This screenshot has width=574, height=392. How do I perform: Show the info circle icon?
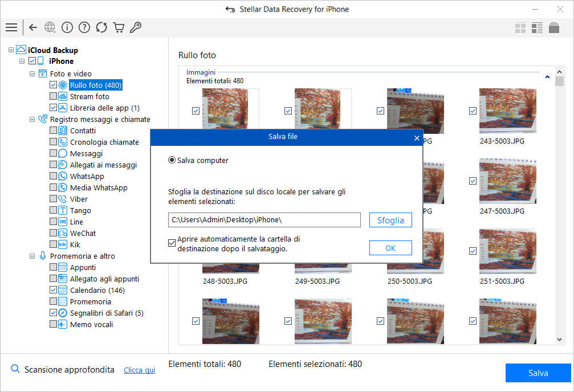[67, 27]
